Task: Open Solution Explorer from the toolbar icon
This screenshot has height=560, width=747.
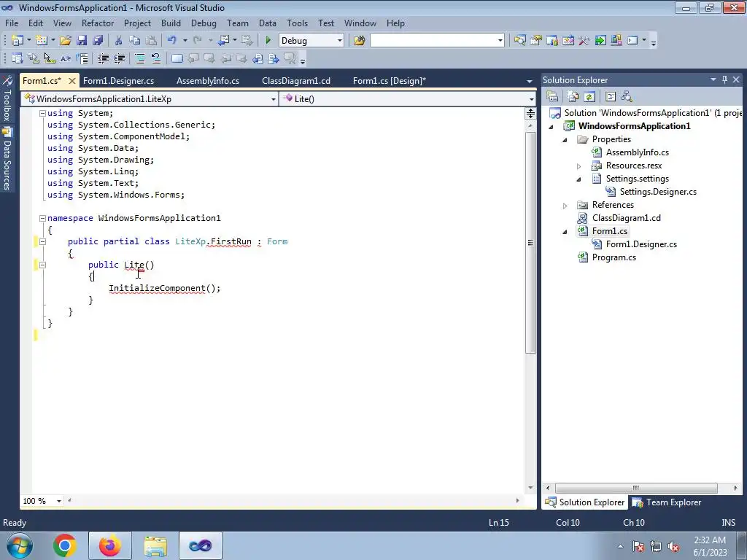Action: (x=519, y=41)
